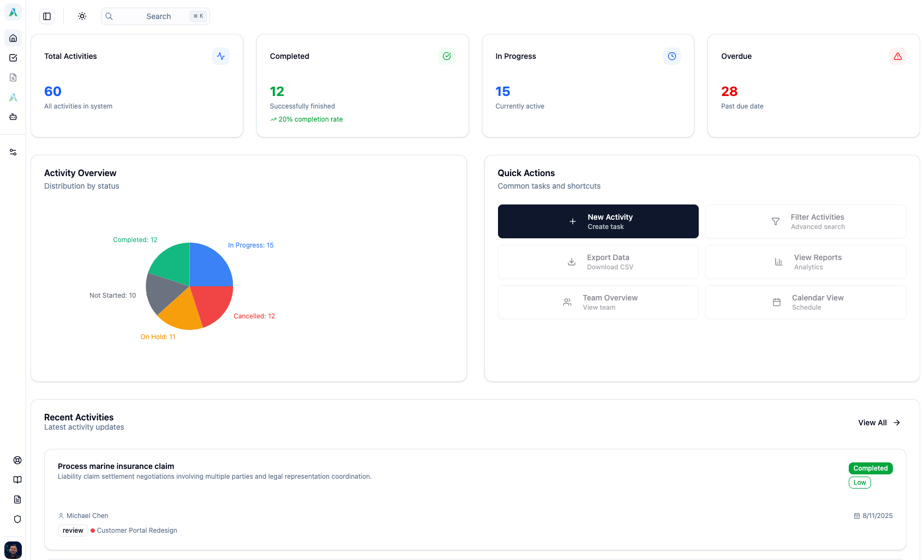The height and width of the screenshot is (560, 924).
Task: Open the book documentation sidebar icon
Action: (x=17, y=480)
